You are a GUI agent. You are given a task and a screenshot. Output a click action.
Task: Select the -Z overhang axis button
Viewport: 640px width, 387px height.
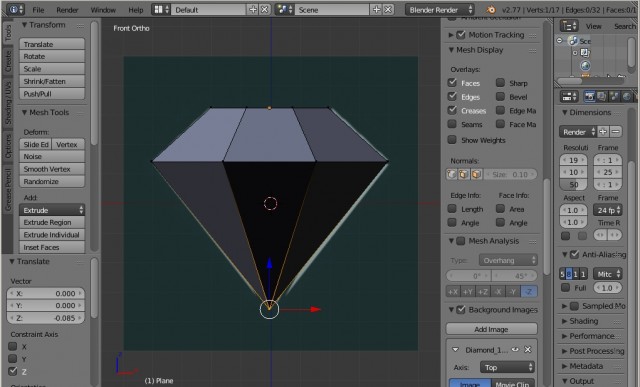point(529,291)
